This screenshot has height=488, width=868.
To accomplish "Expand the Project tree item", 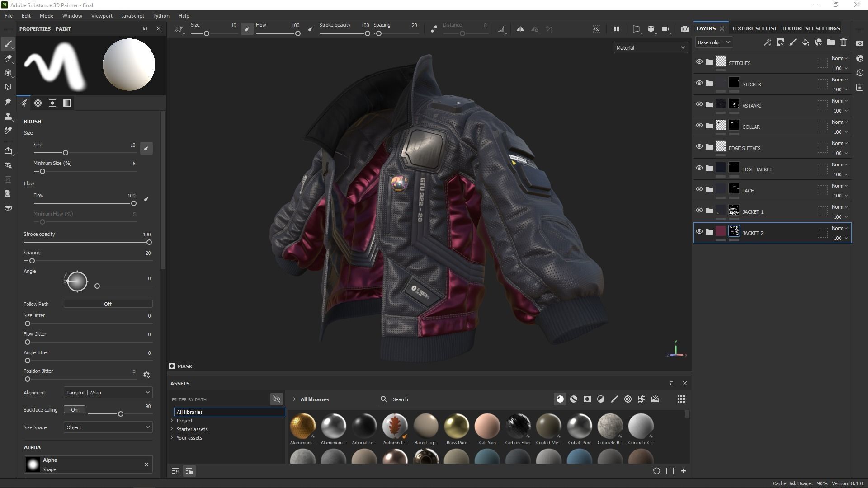I will [172, 421].
